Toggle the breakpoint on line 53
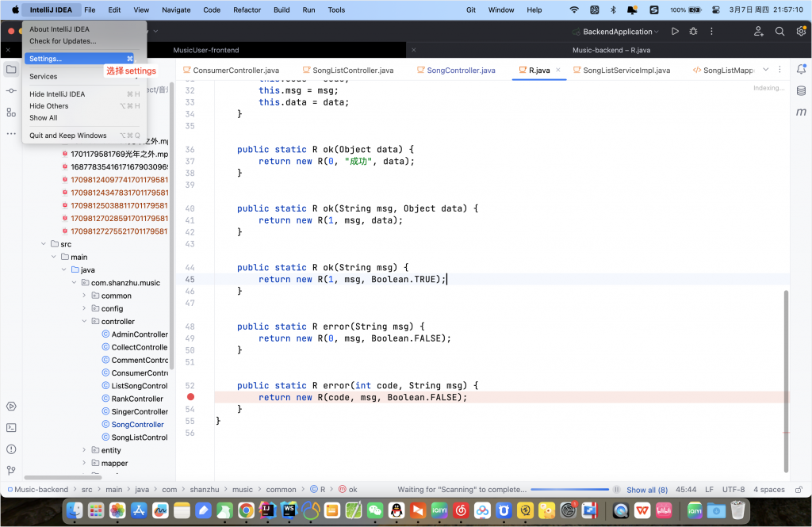Screen dimensions: 812x527 [x=190, y=397]
